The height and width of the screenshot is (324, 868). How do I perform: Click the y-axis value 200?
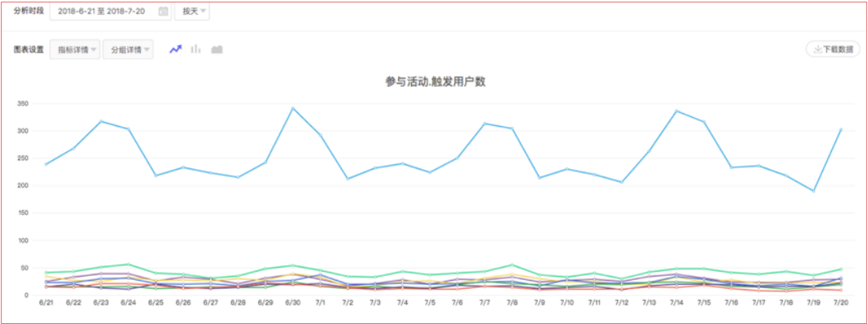pyautogui.click(x=22, y=186)
